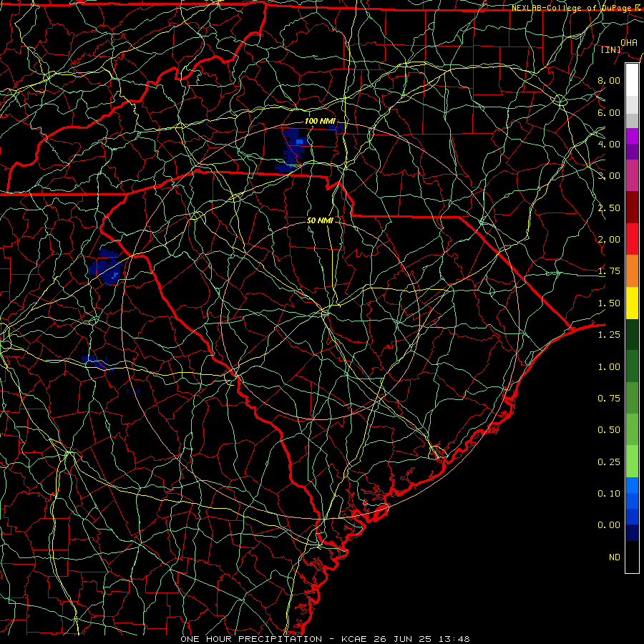Click the 1.25 legend value
This screenshot has width=644, height=644.
tap(609, 335)
